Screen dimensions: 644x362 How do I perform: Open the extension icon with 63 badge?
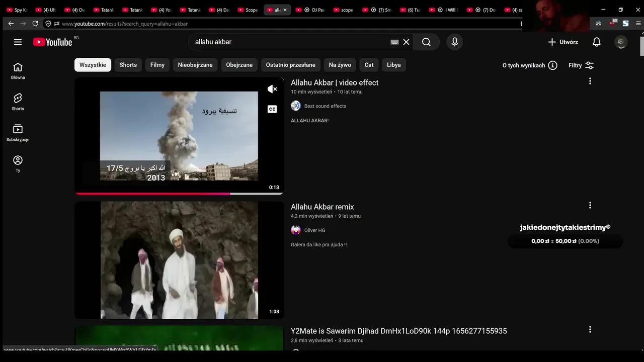click(x=612, y=23)
